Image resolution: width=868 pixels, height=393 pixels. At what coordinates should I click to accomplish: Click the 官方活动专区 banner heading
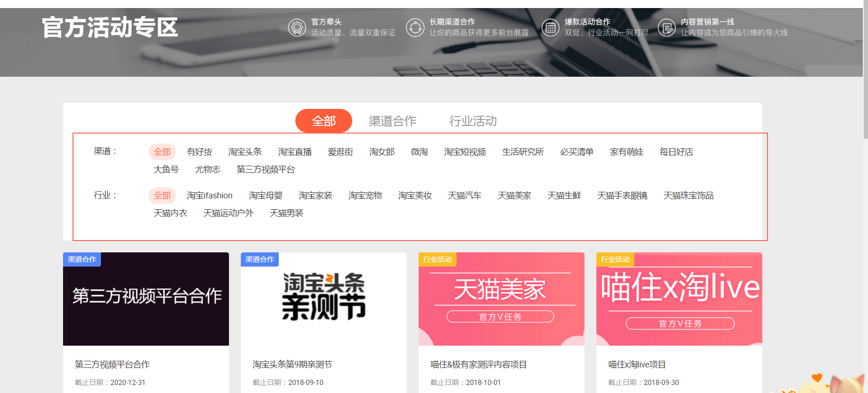point(110,27)
